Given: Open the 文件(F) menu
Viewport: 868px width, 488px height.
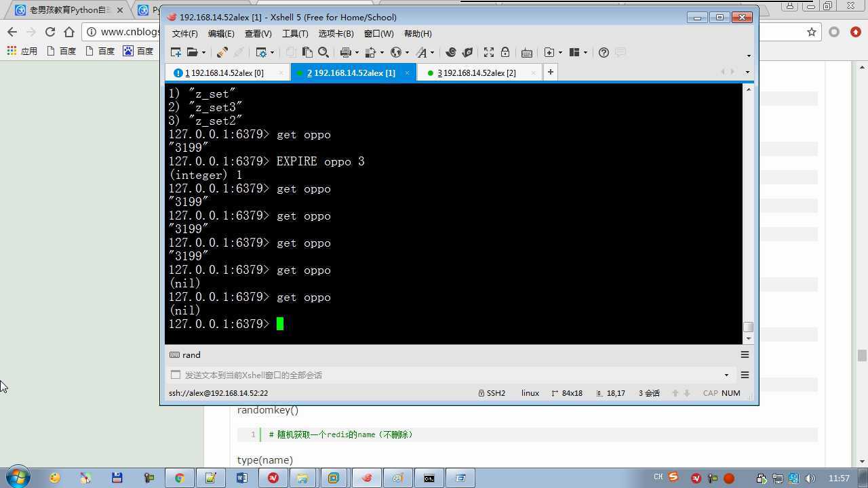Looking at the screenshot, I should tap(184, 34).
